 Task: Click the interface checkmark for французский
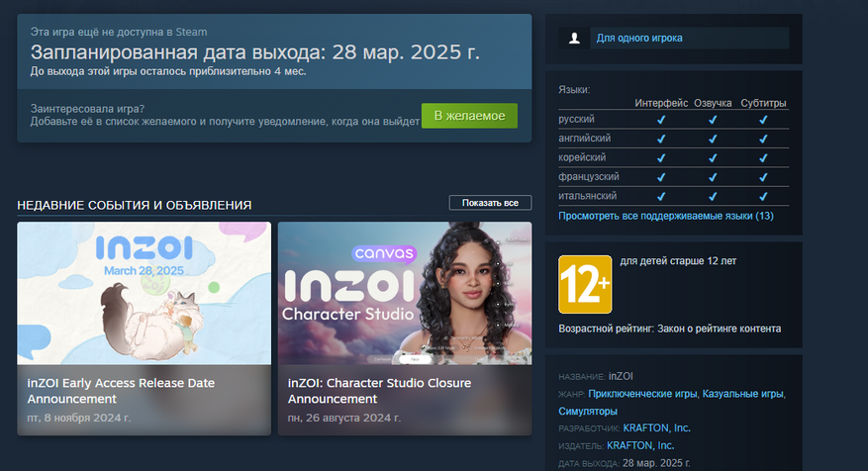pos(661,177)
